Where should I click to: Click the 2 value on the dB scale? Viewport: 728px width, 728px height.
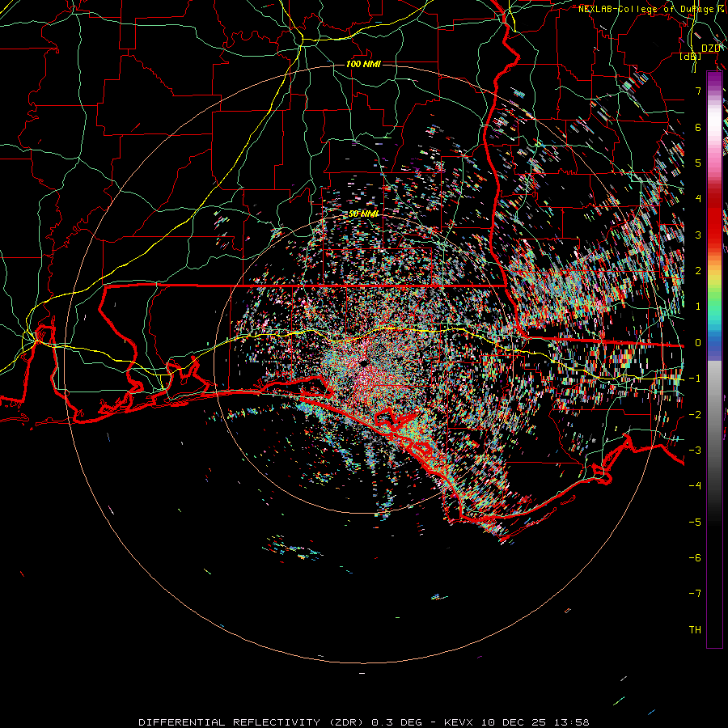click(x=698, y=271)
